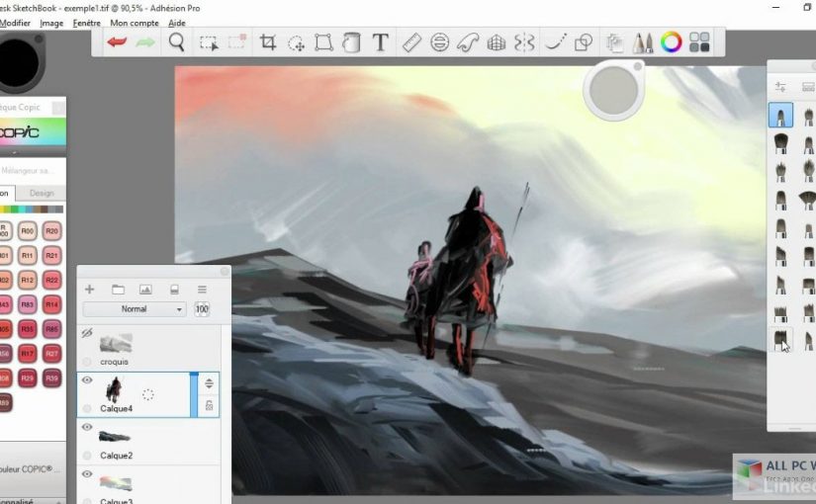
Task: Choose the Crop tool
Action: pyautogui.click(x=268, y=42)
